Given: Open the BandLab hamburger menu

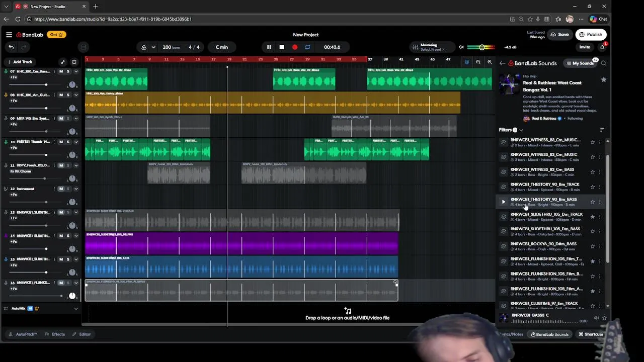Looking at the screenshot, I should pyautogui.click(x=9, y=35).
